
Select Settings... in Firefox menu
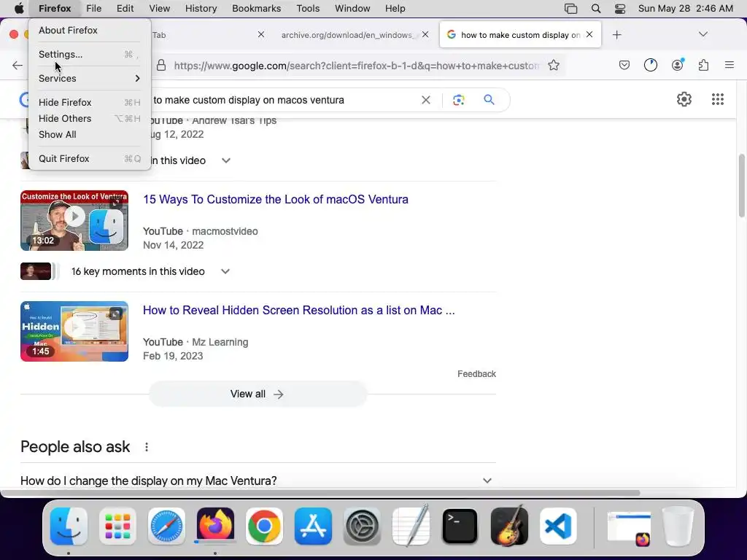pos(90,54)
